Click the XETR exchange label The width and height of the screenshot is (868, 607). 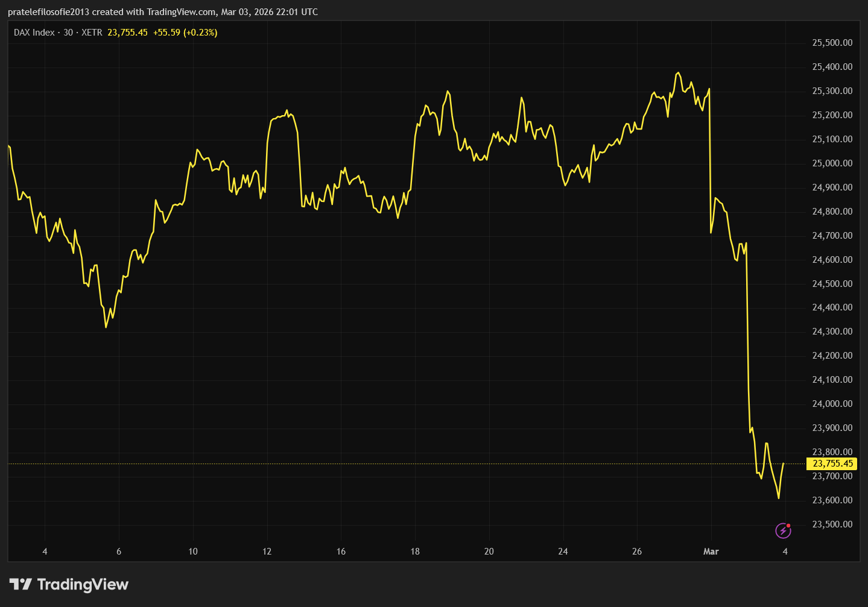[92, 33]
